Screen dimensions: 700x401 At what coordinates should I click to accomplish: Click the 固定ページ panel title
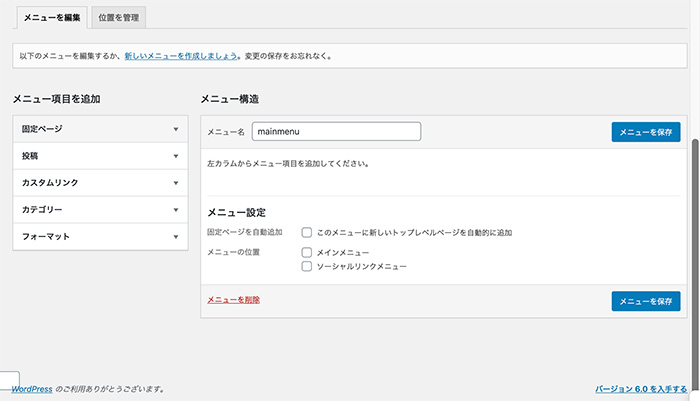pyautogui.click(x=42, y=129)
